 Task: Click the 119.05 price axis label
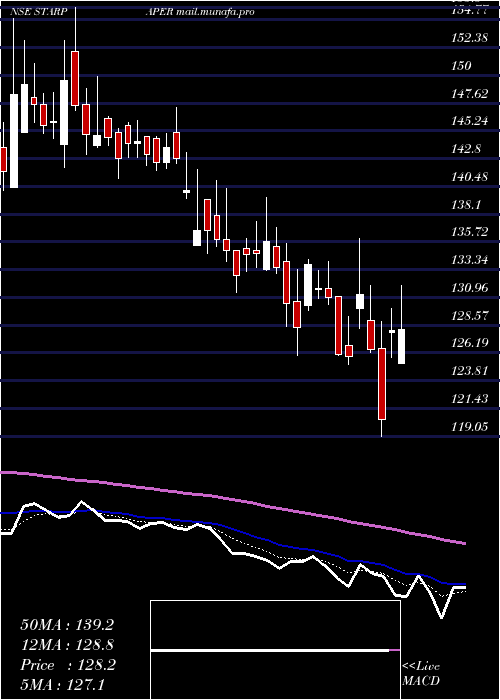click(468, 427)
